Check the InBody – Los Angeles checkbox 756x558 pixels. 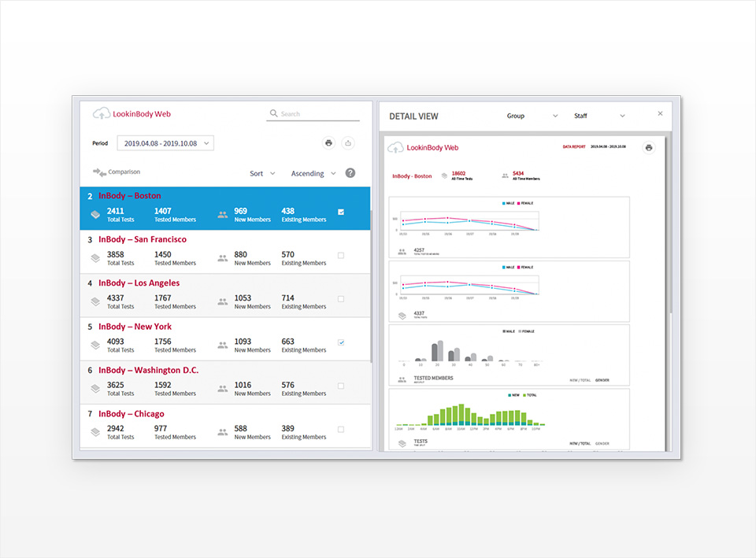[341, 299]
